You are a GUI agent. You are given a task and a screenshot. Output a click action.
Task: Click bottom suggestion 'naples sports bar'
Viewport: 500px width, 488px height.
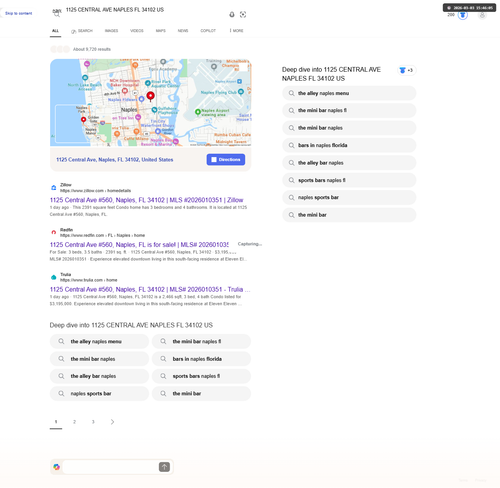click(99, 394)
